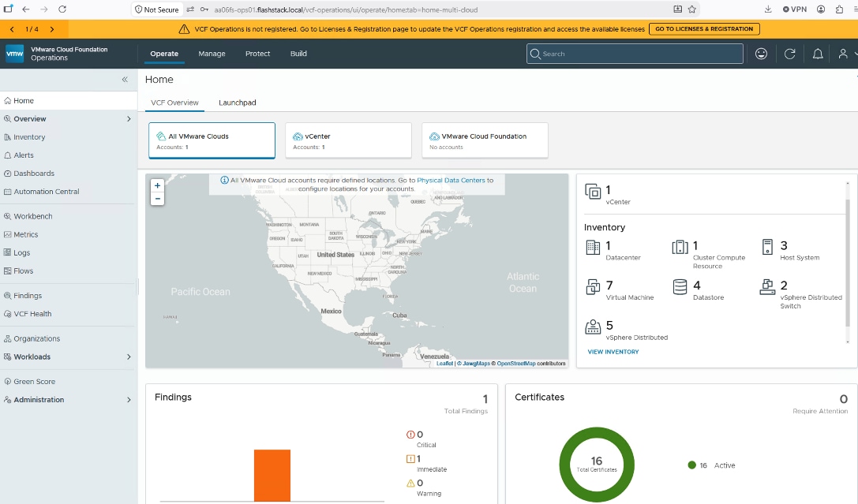858x504 pixels.
Task: Click the Datacenter inventory icon
Action: coord(593,247)
